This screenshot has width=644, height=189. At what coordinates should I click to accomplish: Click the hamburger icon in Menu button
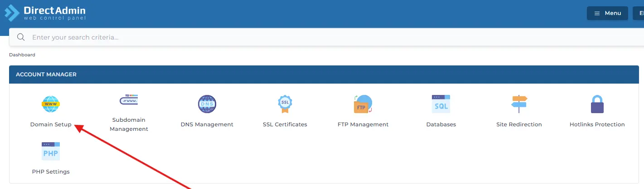[x=597, y=13]
